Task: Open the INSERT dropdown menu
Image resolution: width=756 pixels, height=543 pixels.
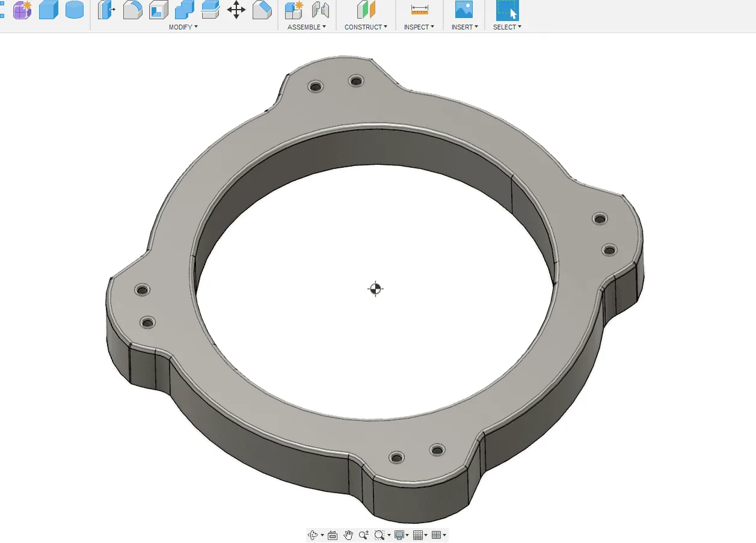Action: point(465,27)
